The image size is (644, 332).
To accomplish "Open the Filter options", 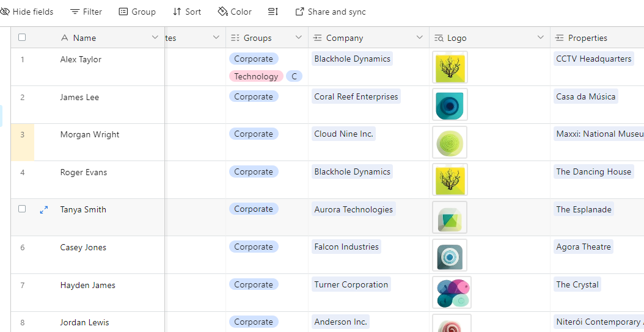I will pyautogui.click(x=86, y=12).
